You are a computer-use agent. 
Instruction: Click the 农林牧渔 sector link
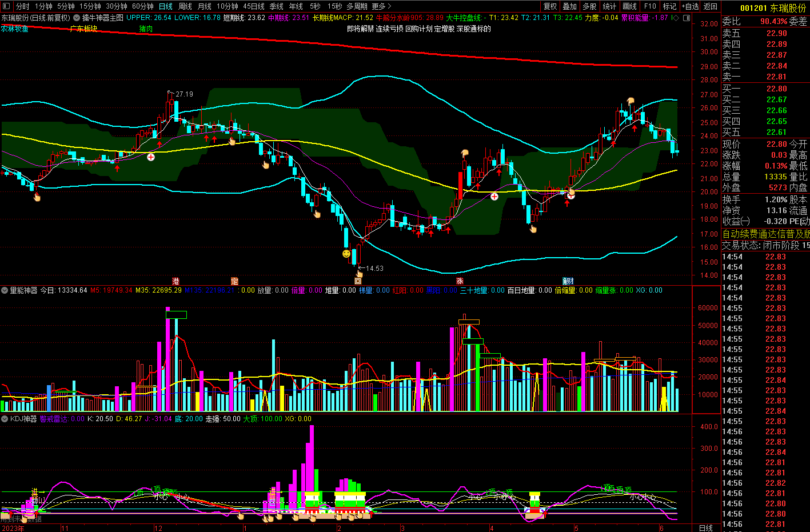click(x=15, y=29)
